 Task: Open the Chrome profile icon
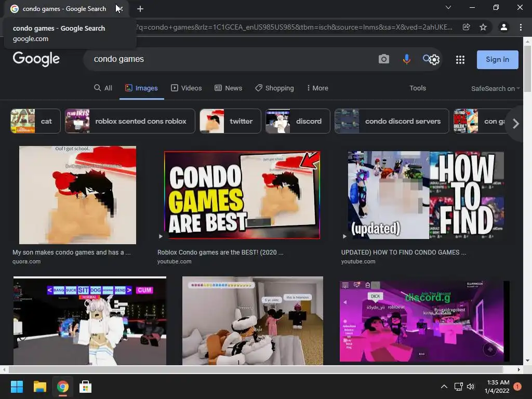[504, 27]
